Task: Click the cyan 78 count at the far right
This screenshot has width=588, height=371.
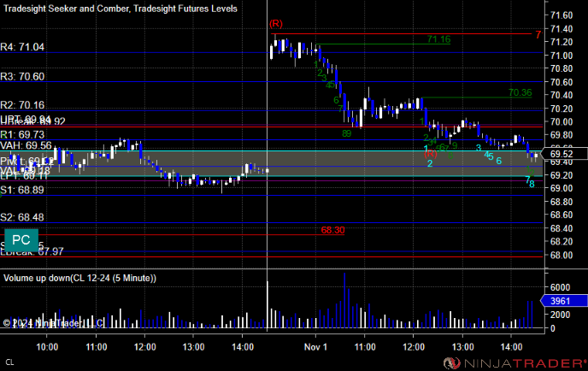Action: click(x=530, y=183)
